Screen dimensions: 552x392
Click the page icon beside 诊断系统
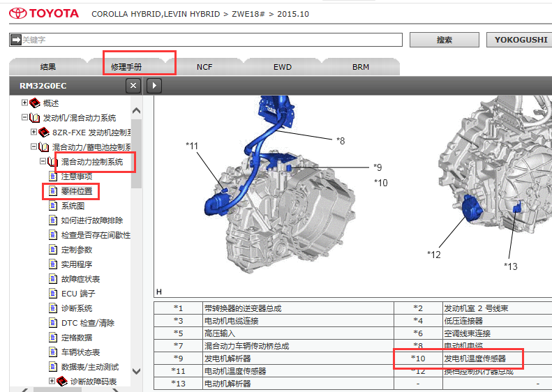(x=53, y=308)
